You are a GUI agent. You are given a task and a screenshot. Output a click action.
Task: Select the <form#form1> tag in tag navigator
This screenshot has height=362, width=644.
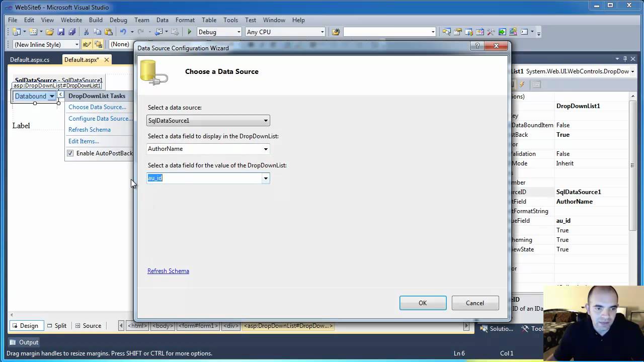197,326
